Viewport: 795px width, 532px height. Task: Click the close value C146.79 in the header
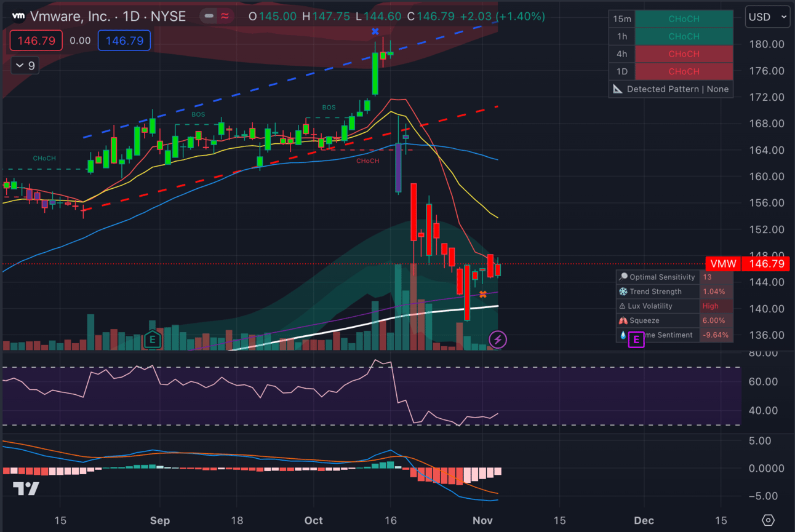429,17
